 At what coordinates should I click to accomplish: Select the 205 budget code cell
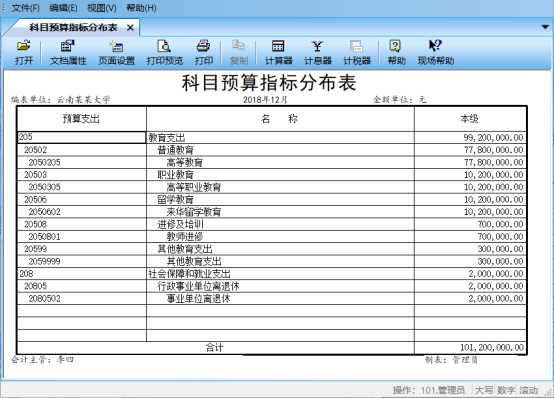[x=81, y=137]
